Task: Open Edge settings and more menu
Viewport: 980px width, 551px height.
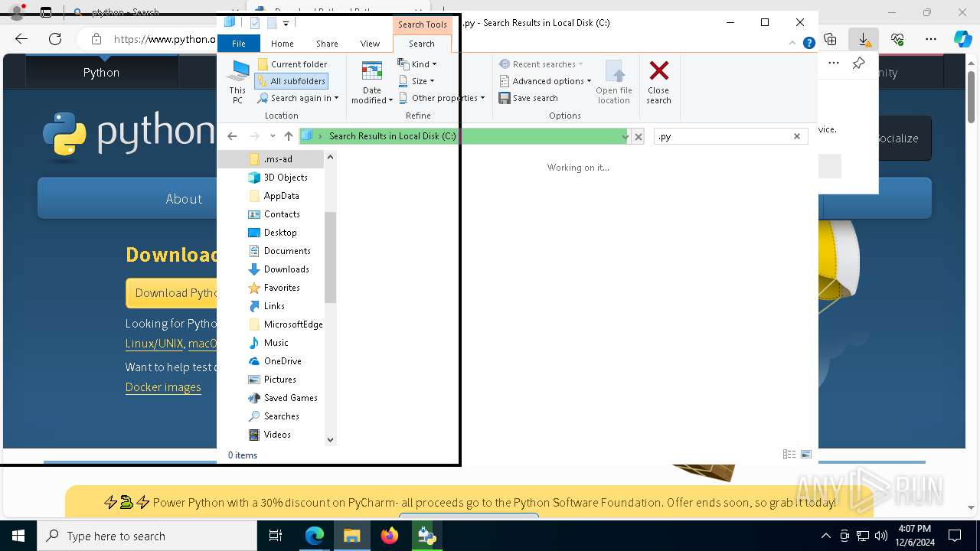Action: click(931, 39)
